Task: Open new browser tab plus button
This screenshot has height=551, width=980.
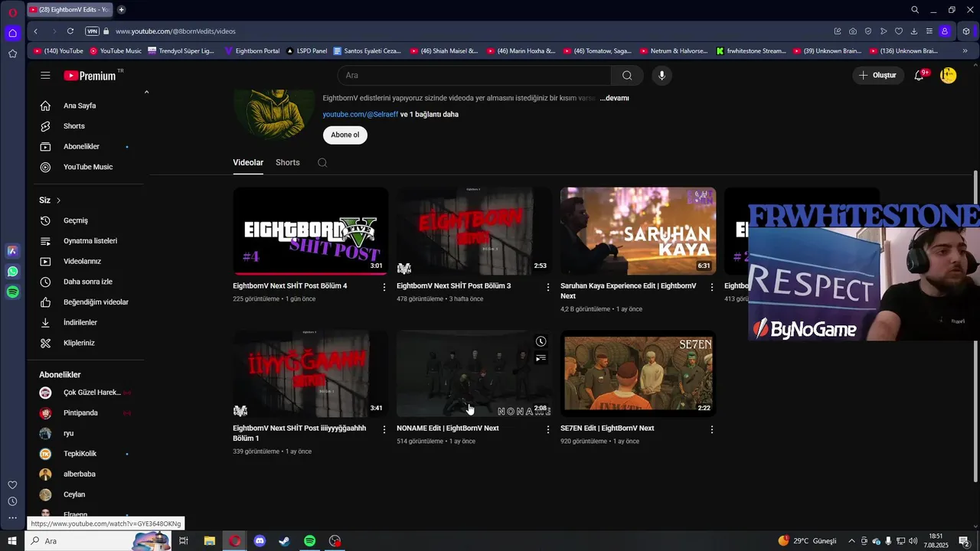Action: 121,10
